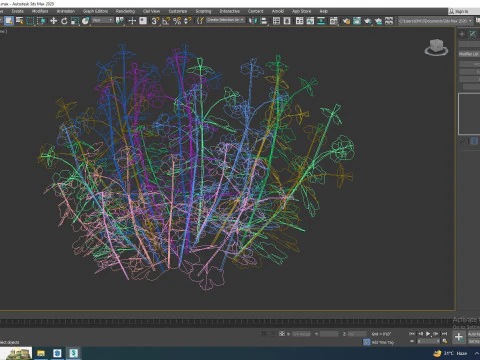Click the Z coordinate field
The image size is (480, 360).
(x=357, y=334)
